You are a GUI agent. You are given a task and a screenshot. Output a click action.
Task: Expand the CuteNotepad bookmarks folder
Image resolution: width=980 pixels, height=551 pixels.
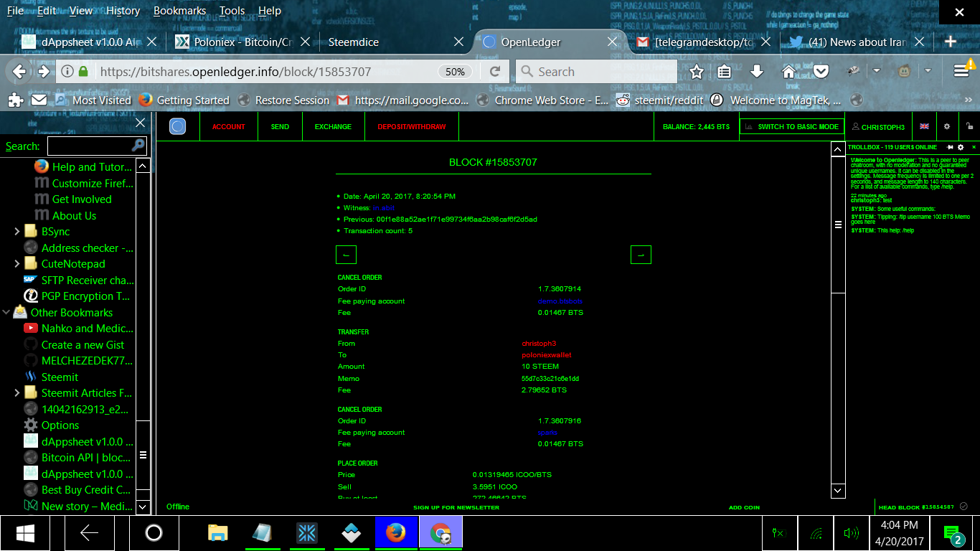tap(17, 264)
